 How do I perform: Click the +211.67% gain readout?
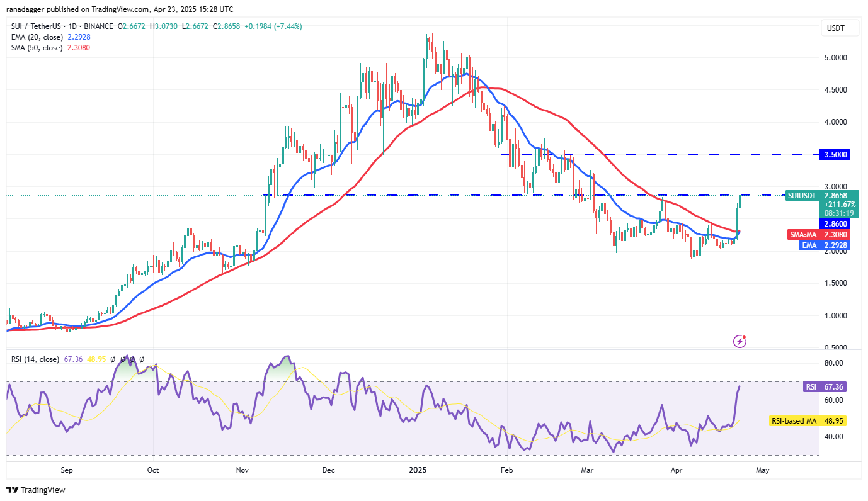point(840,205)
